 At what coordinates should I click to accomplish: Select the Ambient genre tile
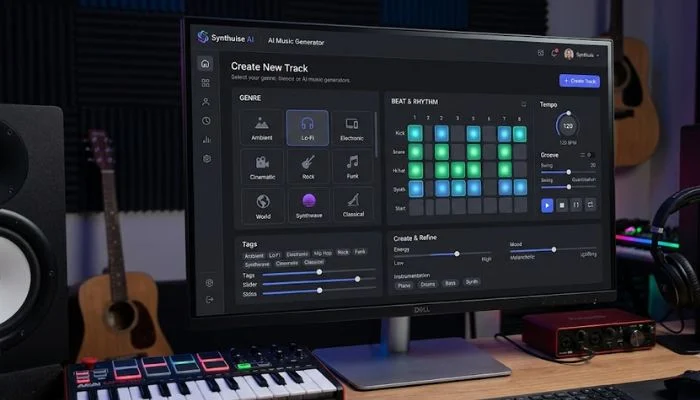coord(262,127)
